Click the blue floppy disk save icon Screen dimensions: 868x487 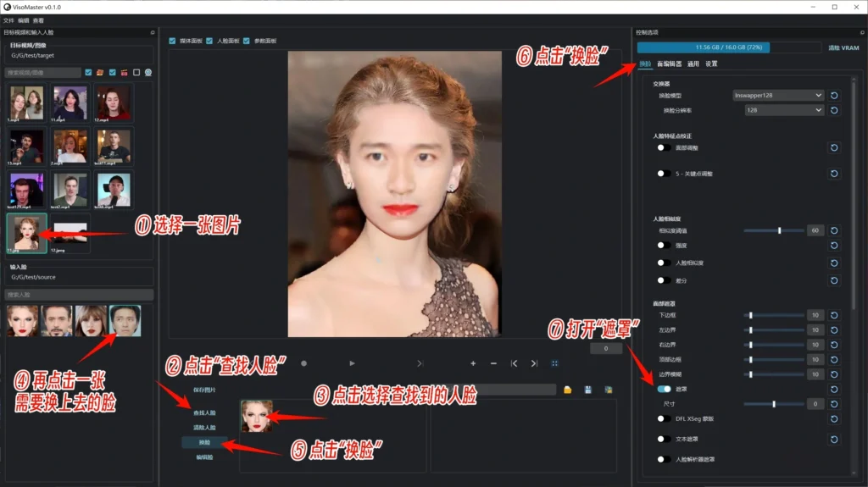pyautogui.click(x=588, y=390)
